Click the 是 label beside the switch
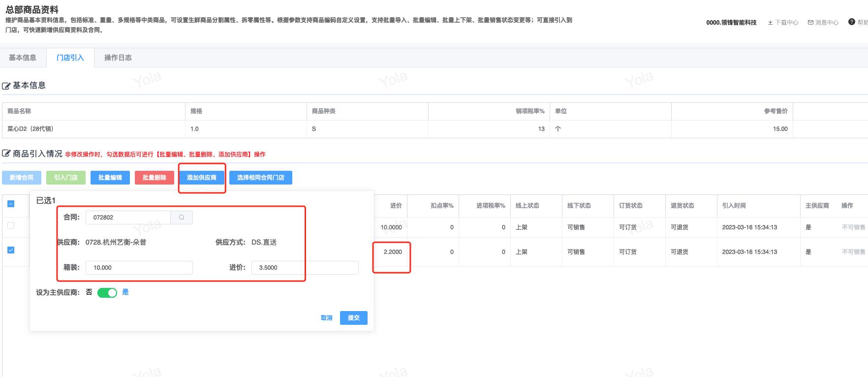 pos(125,292)
